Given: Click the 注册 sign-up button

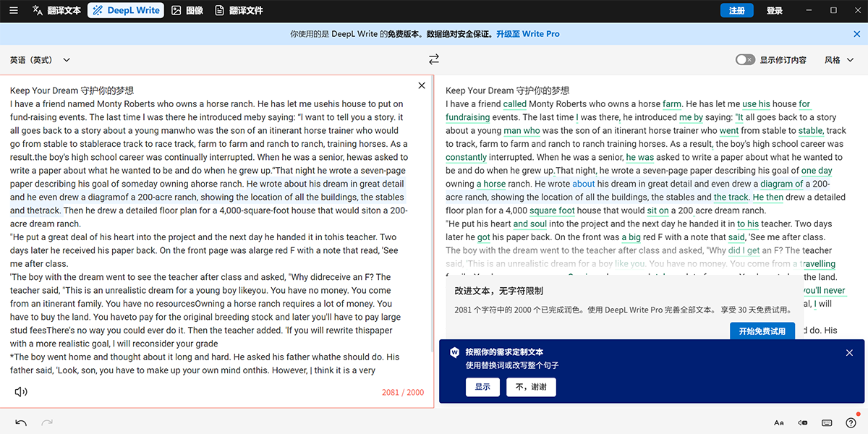Looking at the screenshot, I should [x=736, y=11].
